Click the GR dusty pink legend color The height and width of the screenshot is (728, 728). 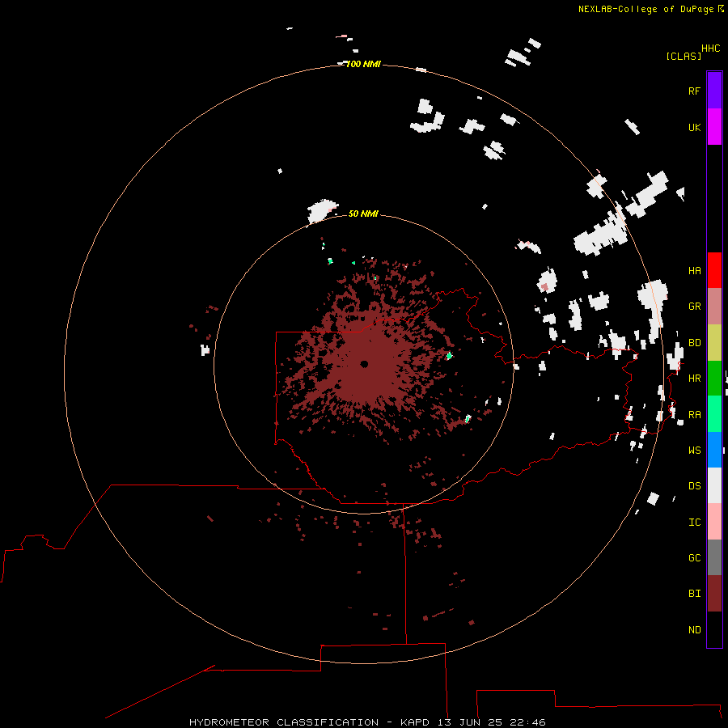(x=714, y=307)
